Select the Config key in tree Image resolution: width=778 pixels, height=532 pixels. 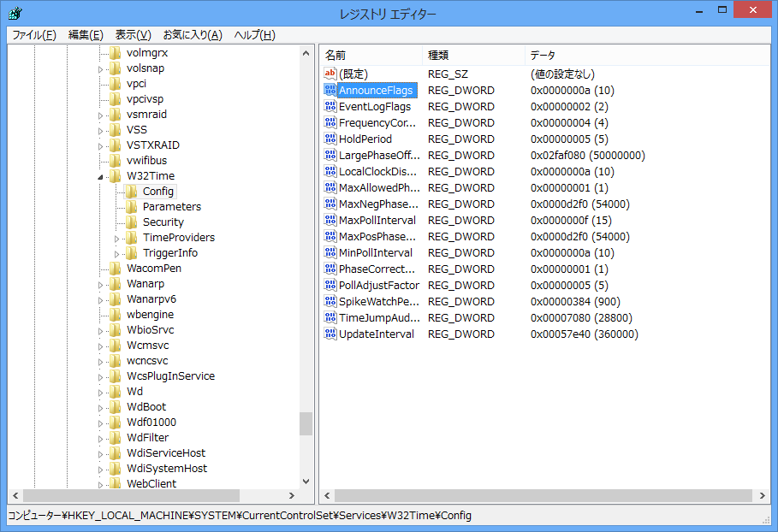tap(158, 191)
